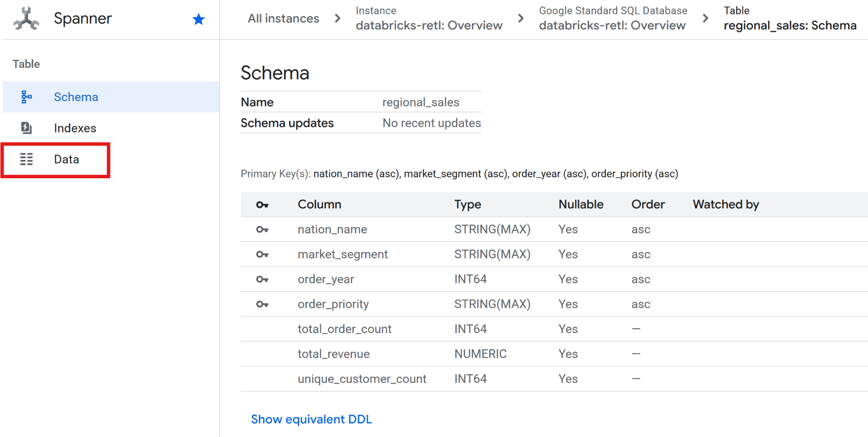The image size is (868, 437).
Task: Click the key icon beside nation_name
Action: (262, 230)
